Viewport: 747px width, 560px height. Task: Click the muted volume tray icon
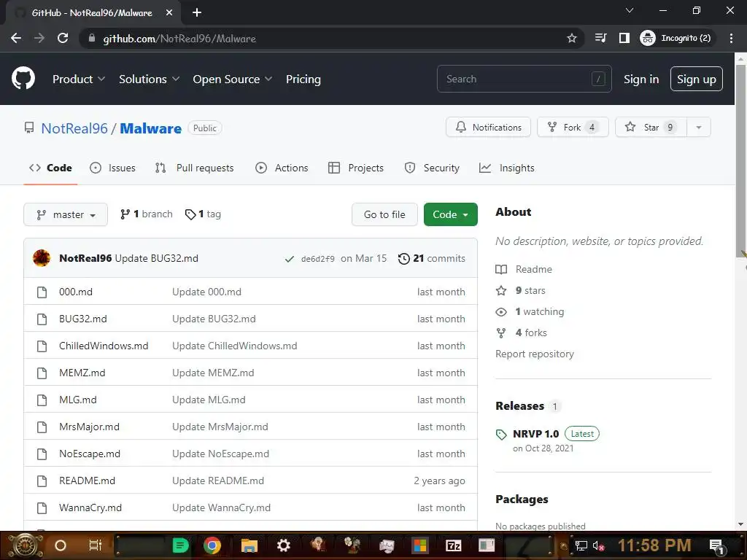(598, 545)
